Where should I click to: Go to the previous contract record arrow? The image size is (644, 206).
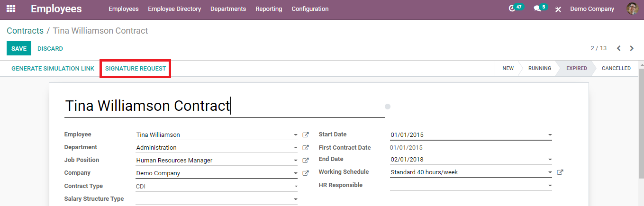click(618, 48)
